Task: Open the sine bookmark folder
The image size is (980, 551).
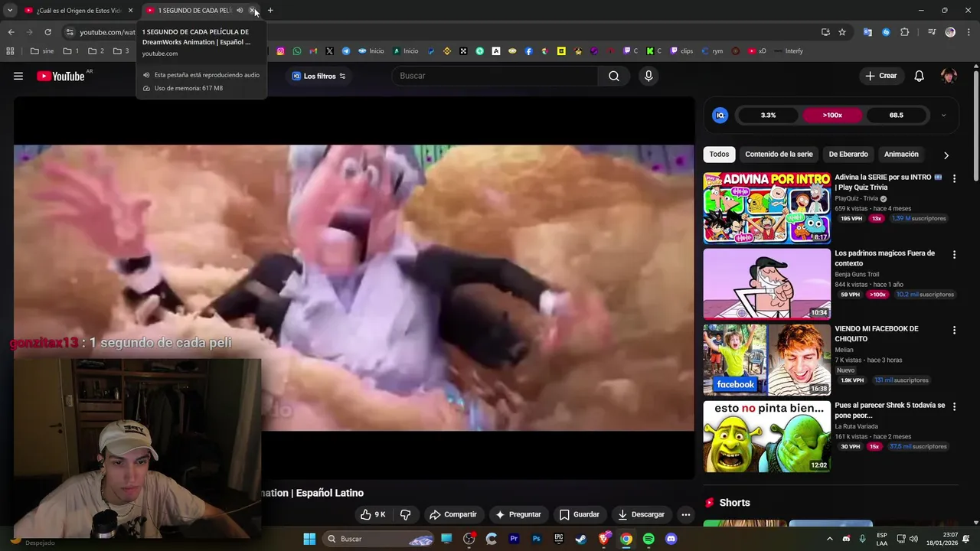Action: click(42, 51)
